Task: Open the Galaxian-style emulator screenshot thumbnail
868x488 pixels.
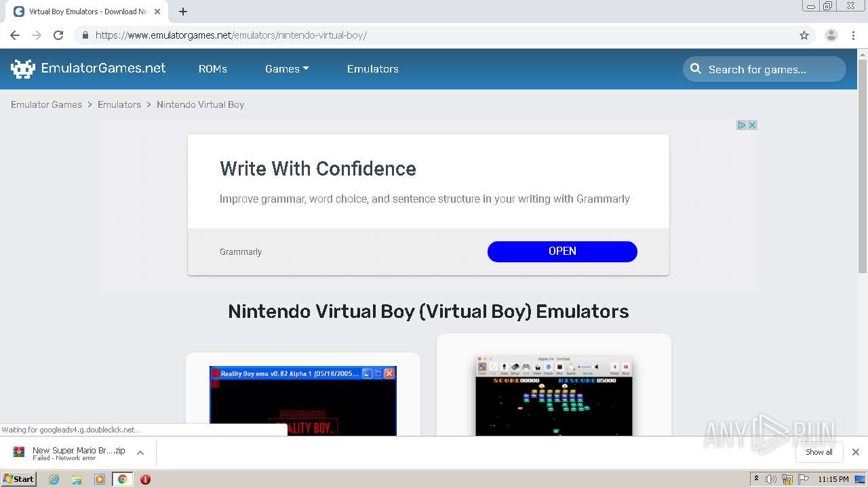Action: pos(554,396)
